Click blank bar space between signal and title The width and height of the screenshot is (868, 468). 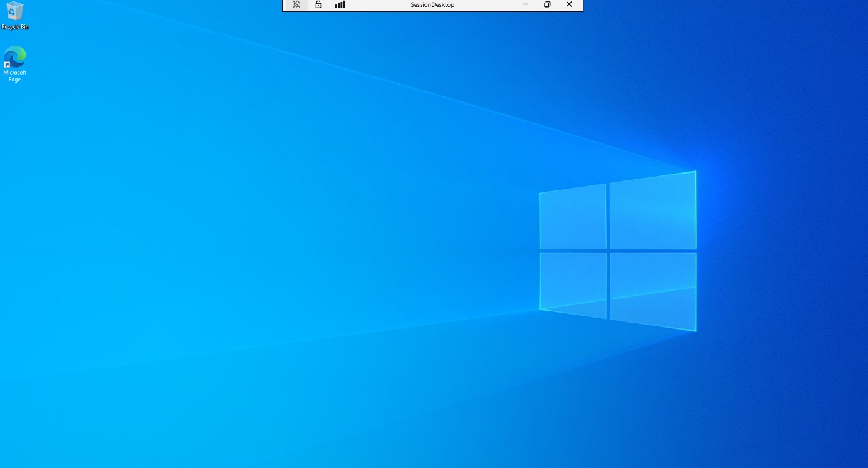(376, 4)
